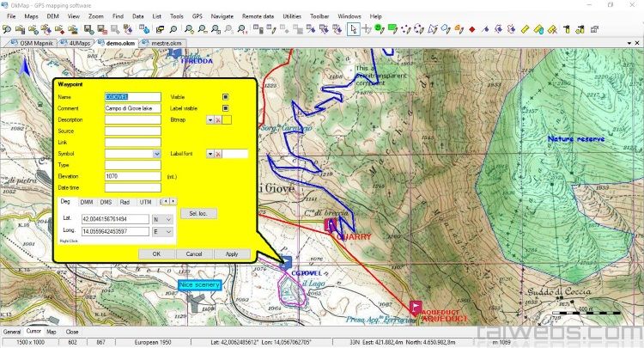Select the UTM coordinate tab
This screenshot has width=644, height=348.
click(x=145, y=202)
